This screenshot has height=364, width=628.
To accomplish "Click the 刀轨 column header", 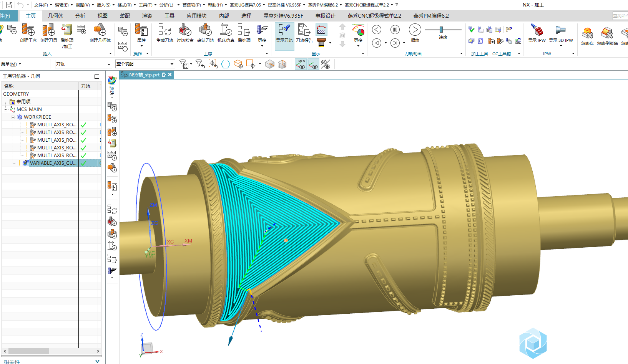I will coord(89,86).
